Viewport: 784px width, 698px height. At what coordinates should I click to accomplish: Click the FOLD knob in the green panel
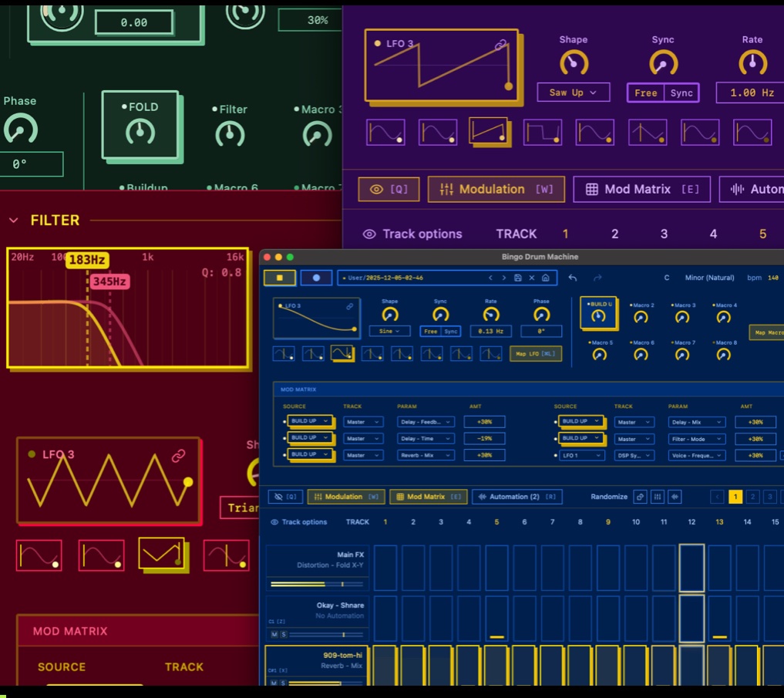click(140, 132)
